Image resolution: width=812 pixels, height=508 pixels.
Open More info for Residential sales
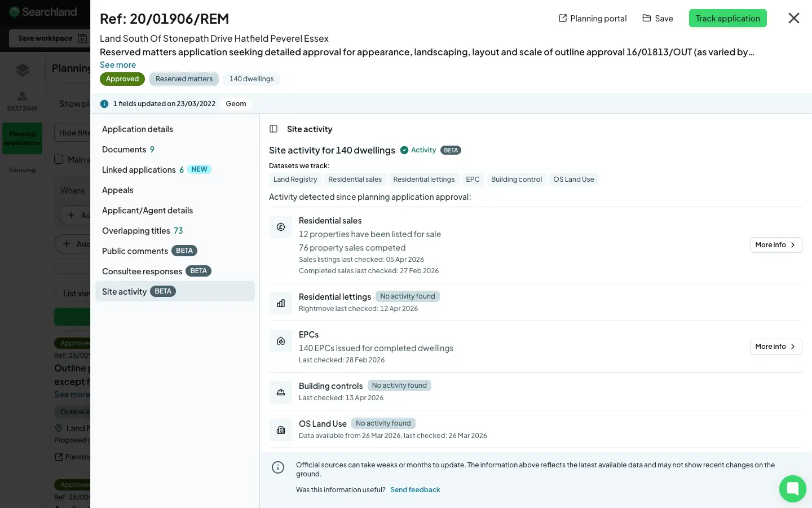776,245
